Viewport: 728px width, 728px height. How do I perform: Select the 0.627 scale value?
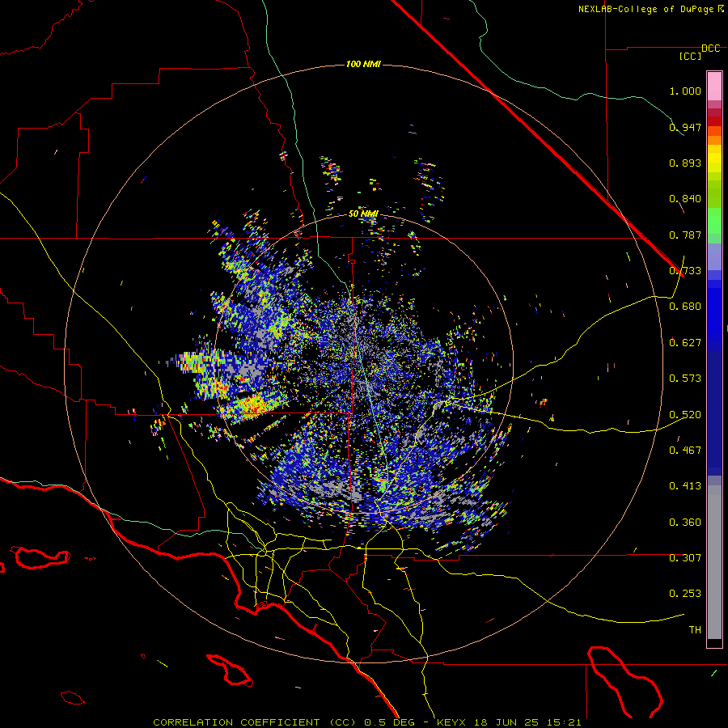point(685,343)
